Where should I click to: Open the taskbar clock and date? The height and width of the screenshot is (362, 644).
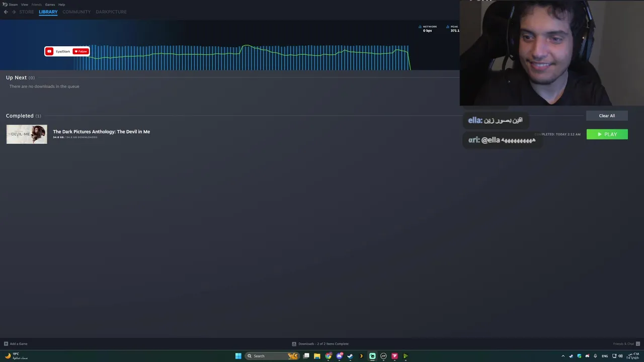pyautogui.click(x=633, y=356)
